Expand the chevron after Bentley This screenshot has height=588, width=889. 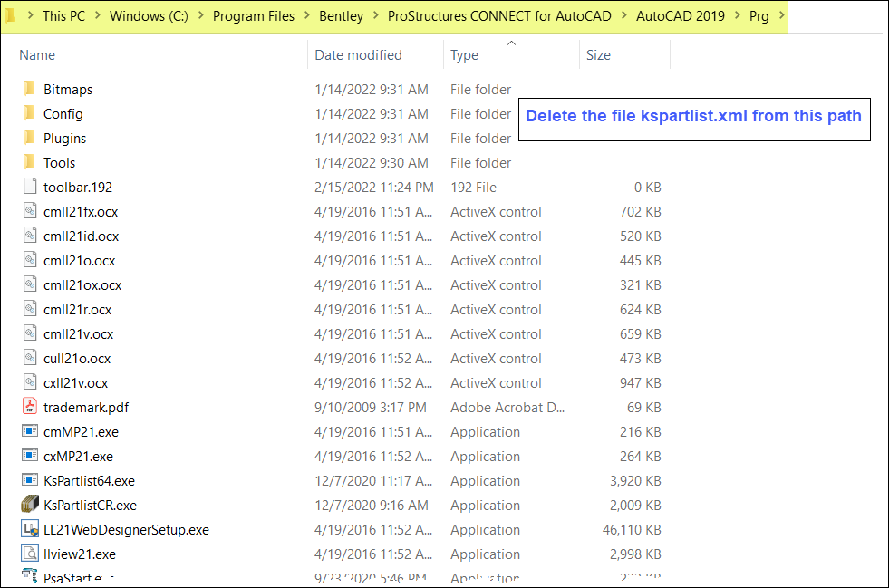tap(375, 15)
